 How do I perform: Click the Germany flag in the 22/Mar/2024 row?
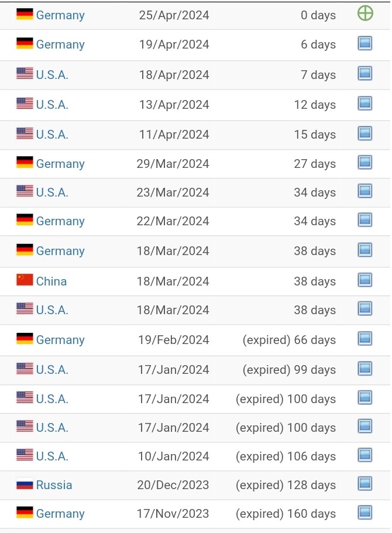point(25,219)
